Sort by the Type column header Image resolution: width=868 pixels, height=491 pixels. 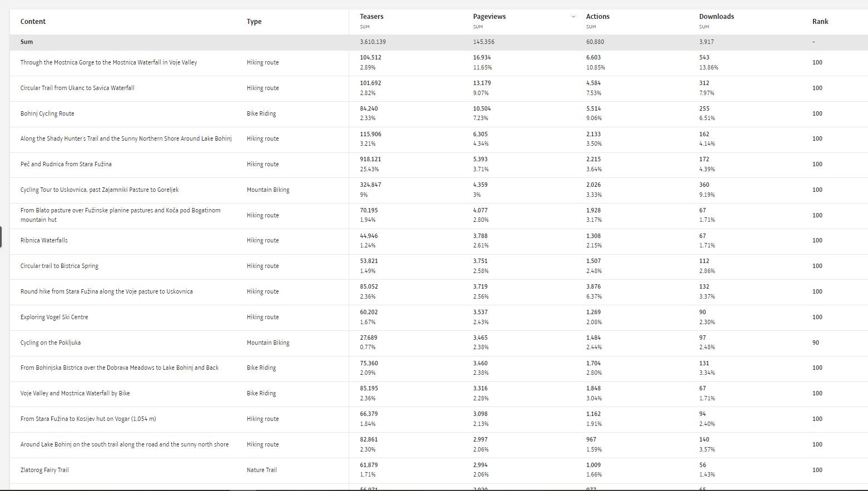point(254,22)
